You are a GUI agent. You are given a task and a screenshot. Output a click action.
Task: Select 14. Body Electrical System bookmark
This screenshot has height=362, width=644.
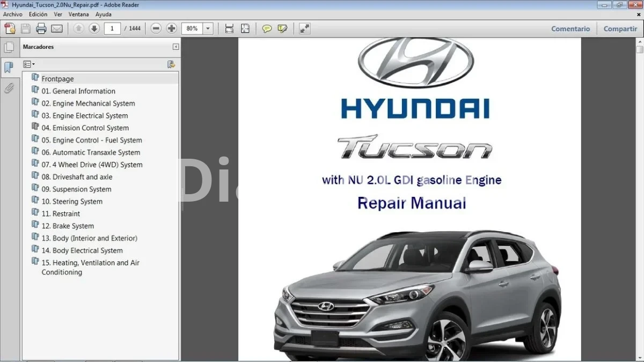[x=82, y=251]
